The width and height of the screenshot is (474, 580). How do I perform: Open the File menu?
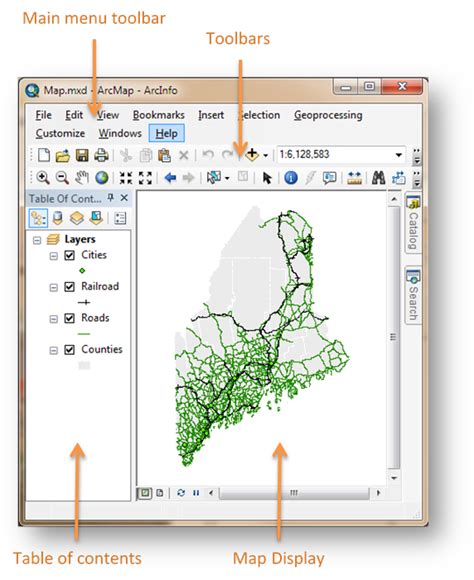tap(44, 115)
